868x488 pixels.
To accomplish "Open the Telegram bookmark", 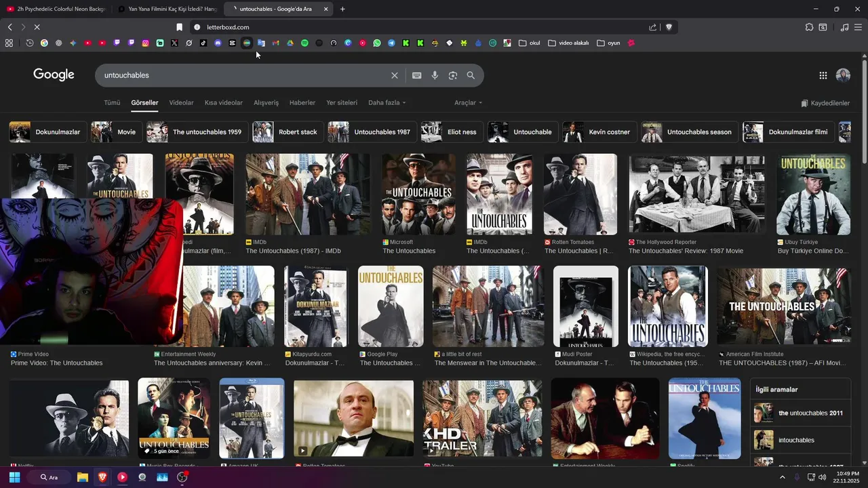I will click(x=391, y=43).
